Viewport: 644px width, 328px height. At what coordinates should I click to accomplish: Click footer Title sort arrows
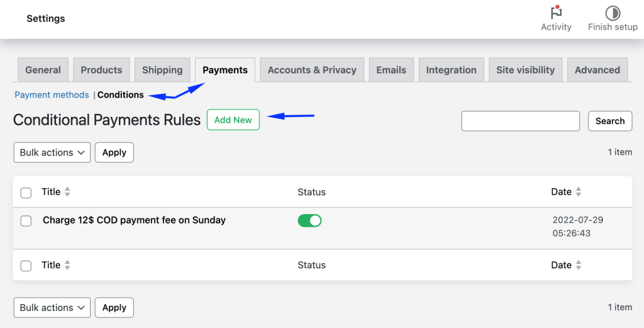67,265
